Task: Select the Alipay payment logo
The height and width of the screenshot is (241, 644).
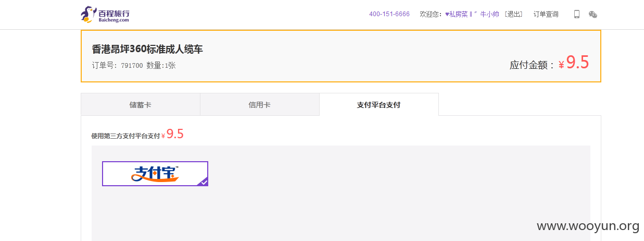Action: click(155, 174)
